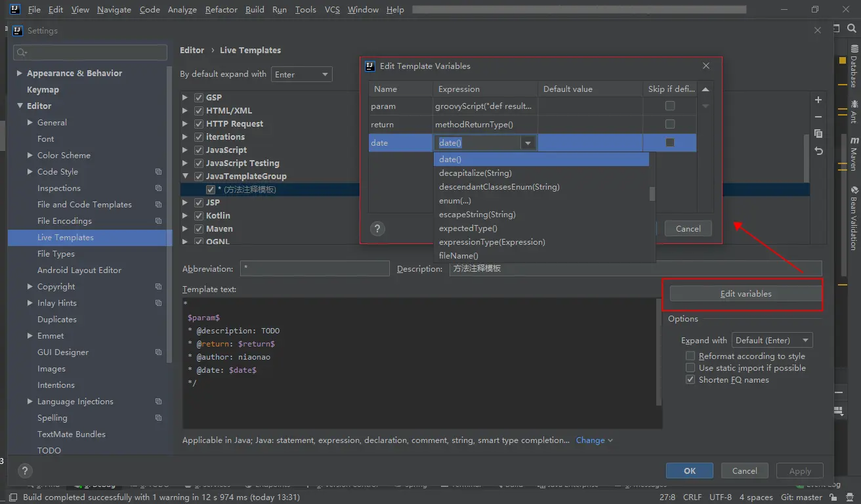The image size is (861, 504).
Task: Check Skip if defined for param row
Action: click(x=670, y=106)
